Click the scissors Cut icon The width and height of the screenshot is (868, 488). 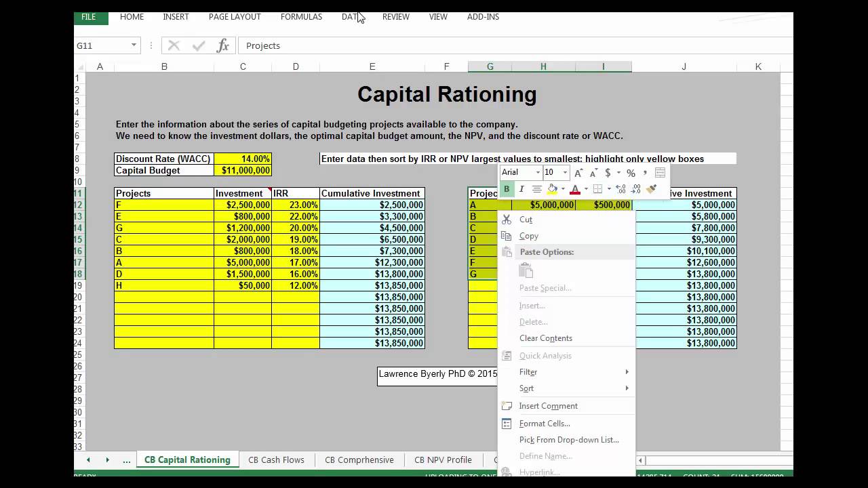coord(507,220)
